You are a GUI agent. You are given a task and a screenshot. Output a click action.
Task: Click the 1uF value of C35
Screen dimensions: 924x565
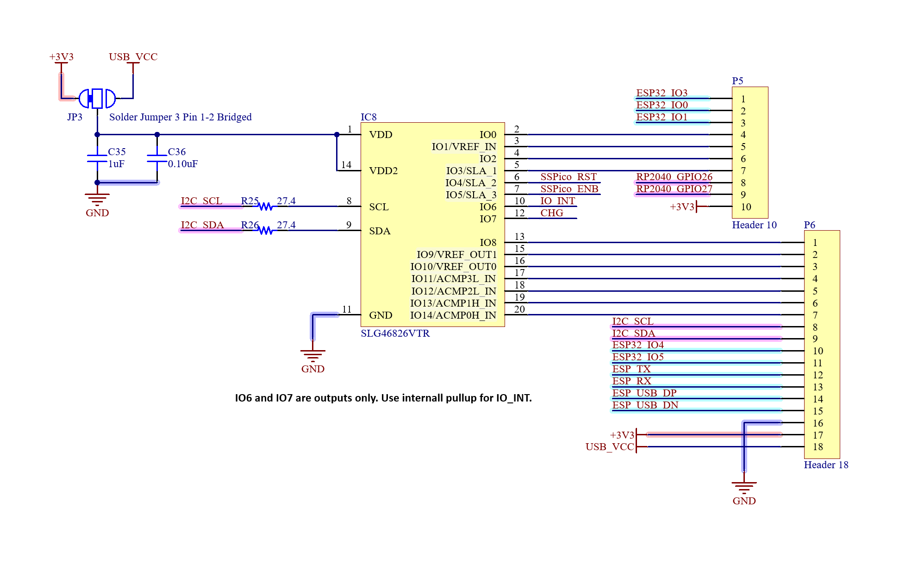click(116, 164)
